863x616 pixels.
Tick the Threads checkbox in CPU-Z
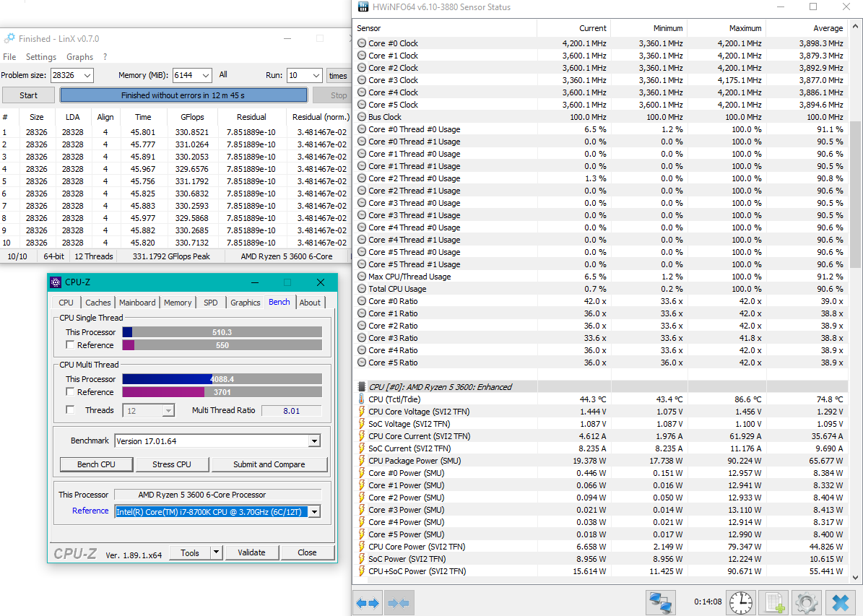point(70,409)
